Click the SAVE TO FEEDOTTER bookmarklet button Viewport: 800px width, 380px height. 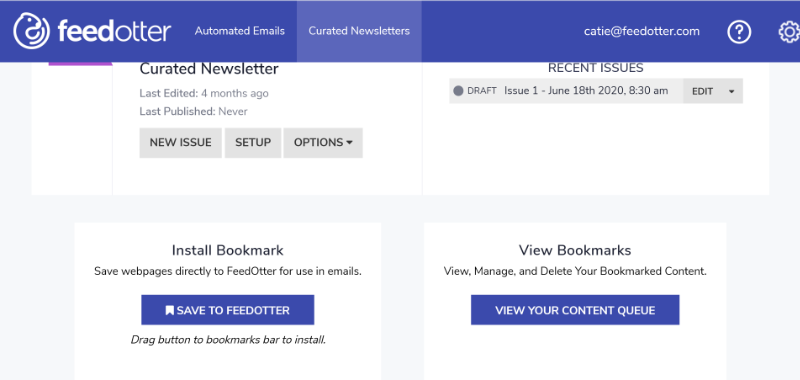tap(228, 310)
